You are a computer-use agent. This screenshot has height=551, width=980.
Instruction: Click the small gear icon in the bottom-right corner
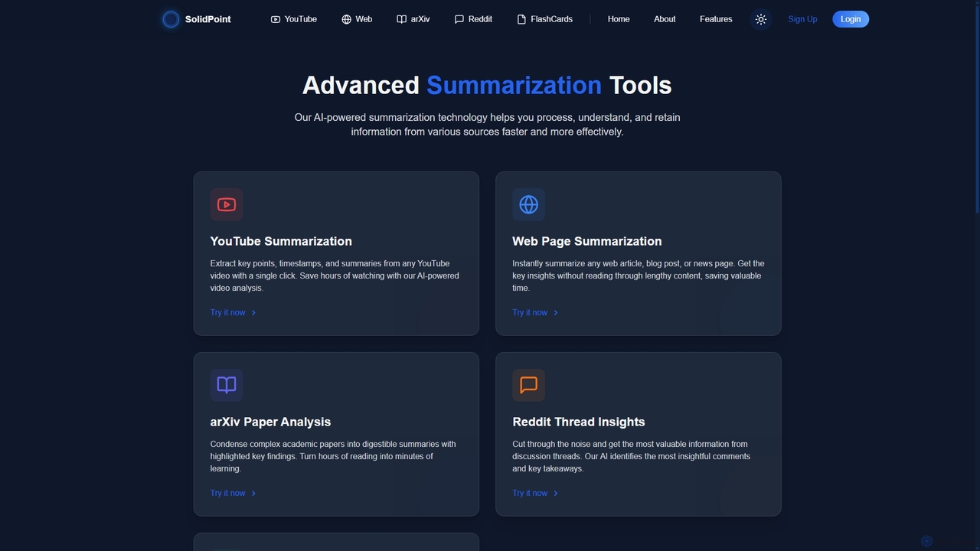[x=926, y=541]
